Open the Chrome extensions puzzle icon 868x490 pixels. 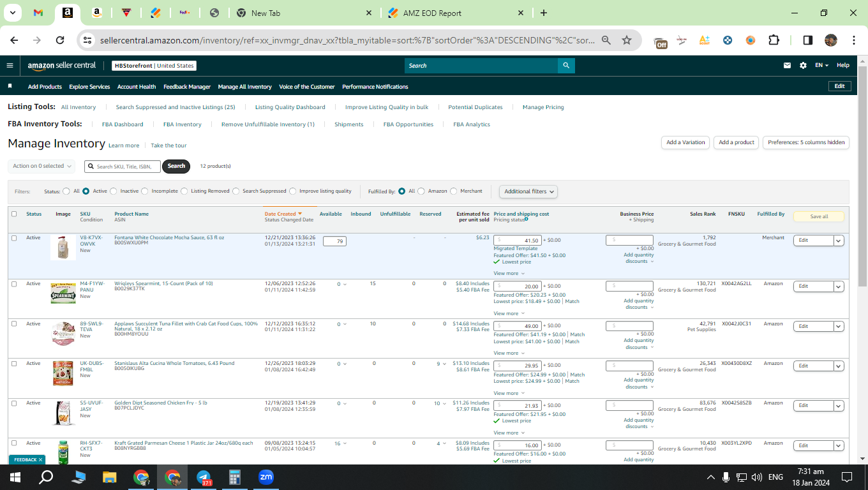click(x=774, y=40)
